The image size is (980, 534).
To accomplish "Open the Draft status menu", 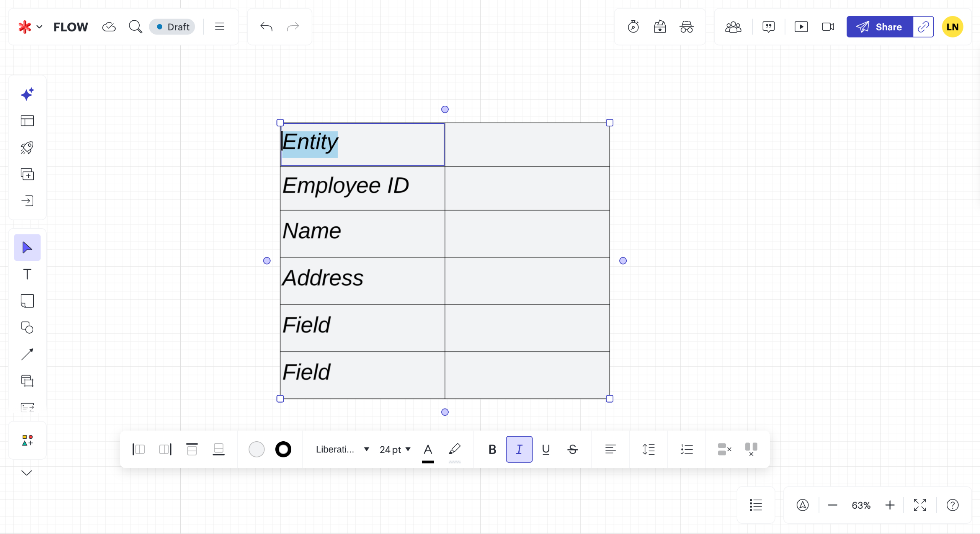I will [x=173, y=27].
